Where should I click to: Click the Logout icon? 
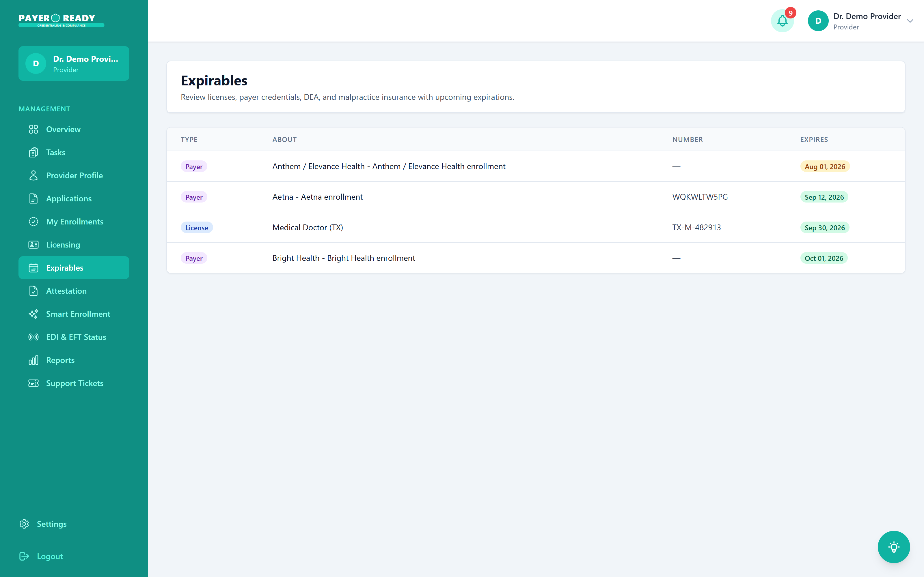pyautogui.click(x=25, y=556)
